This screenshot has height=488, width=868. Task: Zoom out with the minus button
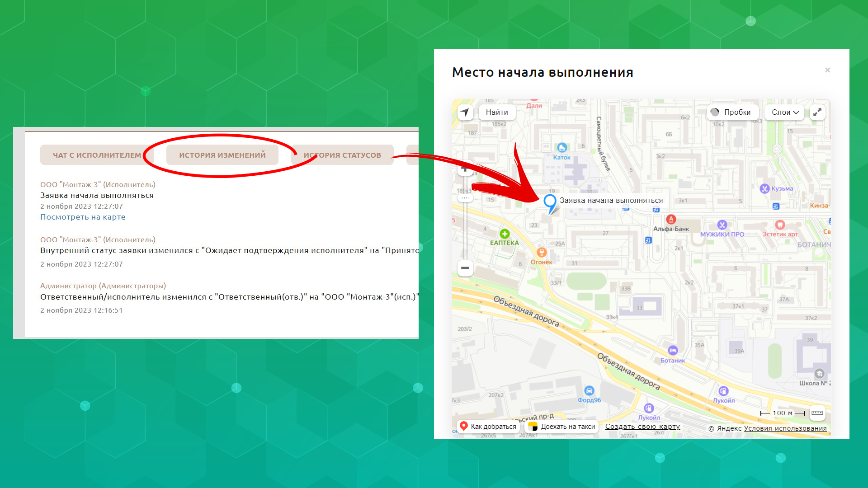pyautogui.click(x=465, y=268)
